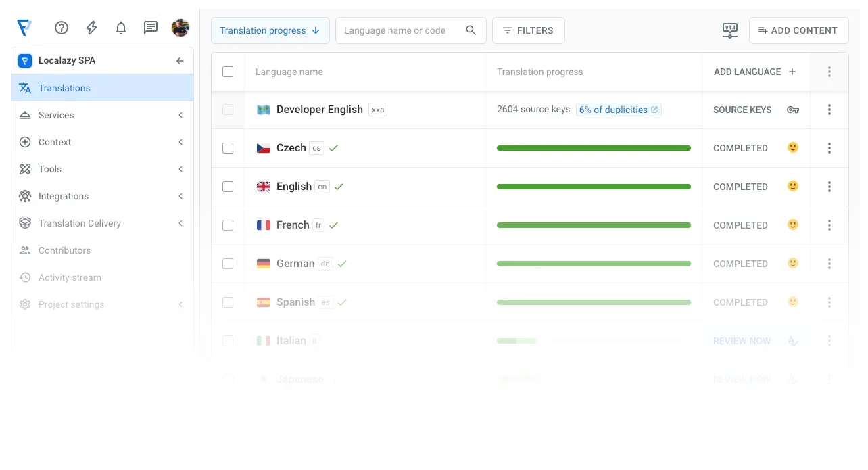The image size is (868, 470).
Task: Click the user profile avatar
Action: point(180,28)
